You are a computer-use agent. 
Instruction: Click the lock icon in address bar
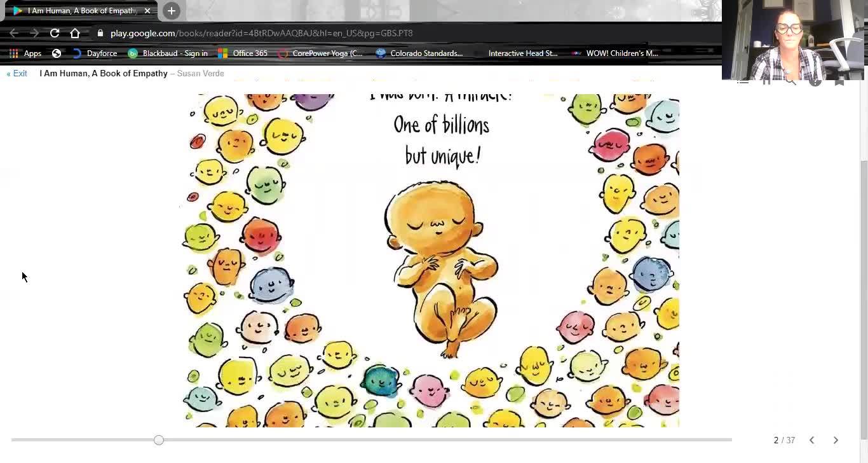[100, 33]
